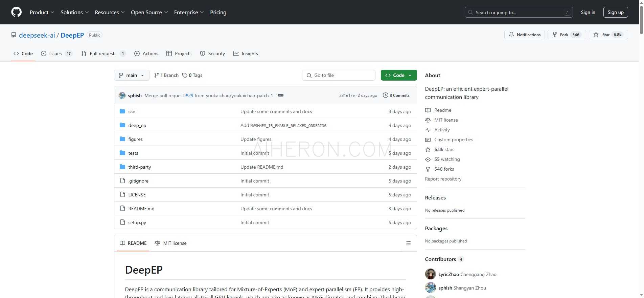Viewport: 644px width, 298px height.
Task: Click the Tags icon next to 0 Tags
Action: (185, 75)
